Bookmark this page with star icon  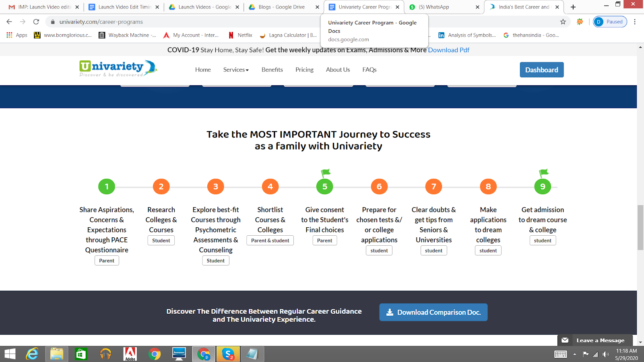[563, 22]
